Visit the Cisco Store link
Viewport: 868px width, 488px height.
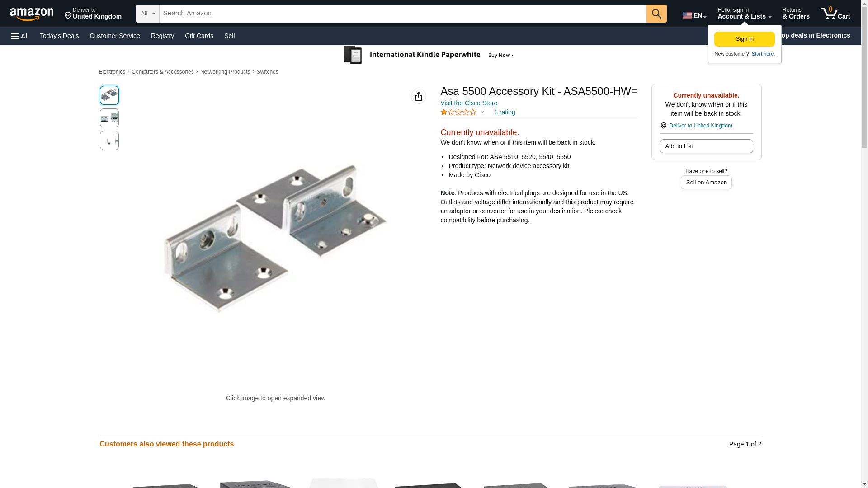(x=469, y=103)
